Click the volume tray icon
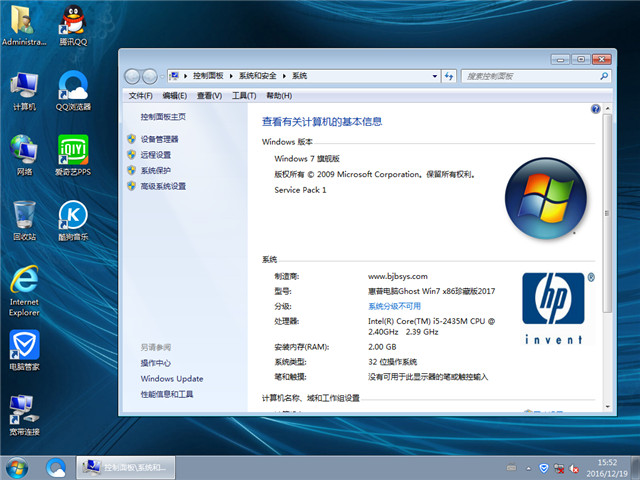This screenshot has width=640, height=480. pyautogui.click(x=574, y=469)
